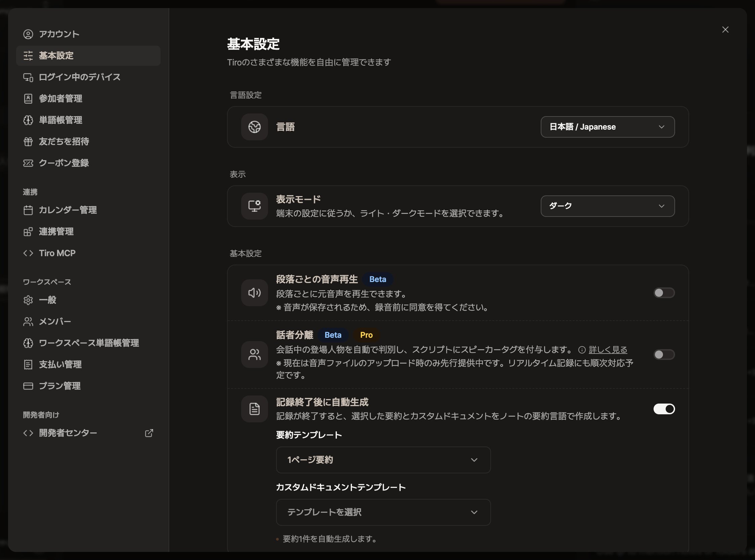The image size is (755, 560).
Task: Follow the 詳しく見る link
Action: point(608,349)
